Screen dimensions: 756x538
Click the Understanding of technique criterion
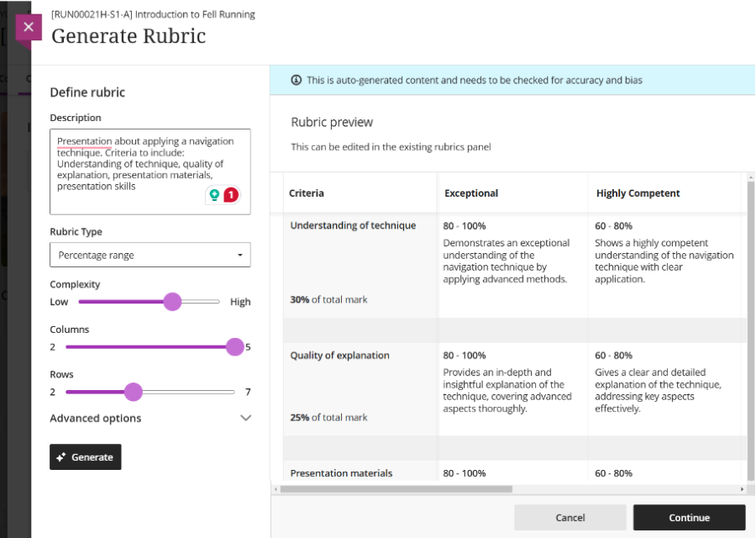353,225
